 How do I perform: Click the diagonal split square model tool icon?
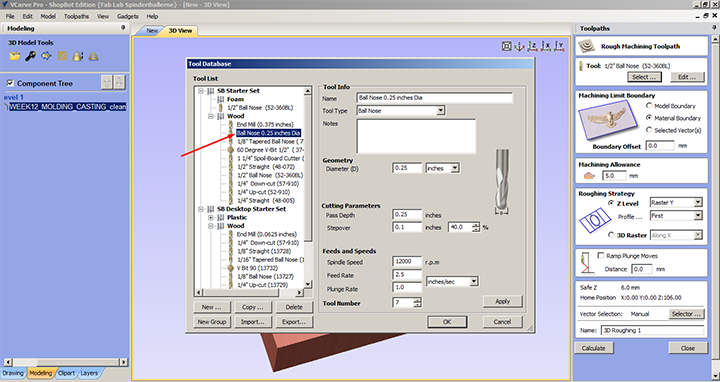click(x=62, y=56)
